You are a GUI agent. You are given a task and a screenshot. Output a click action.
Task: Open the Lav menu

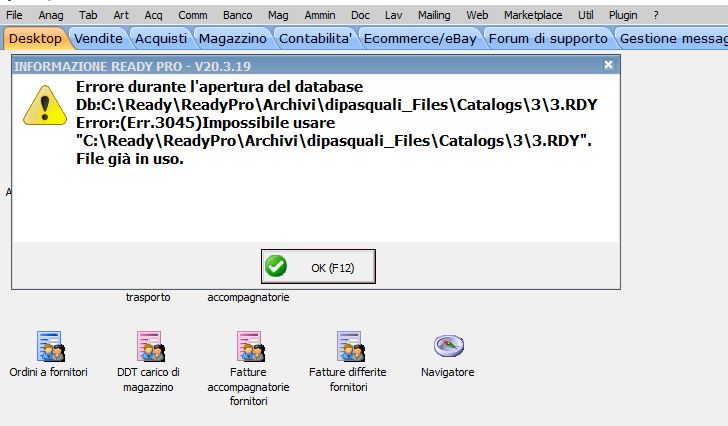click(x=393, y=15)
